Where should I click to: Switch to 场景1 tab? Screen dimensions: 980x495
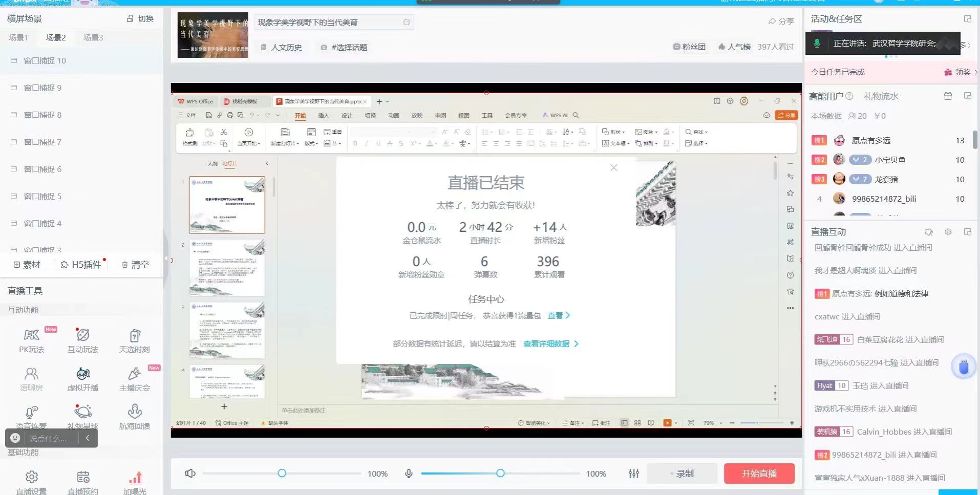tap(18, 37)
